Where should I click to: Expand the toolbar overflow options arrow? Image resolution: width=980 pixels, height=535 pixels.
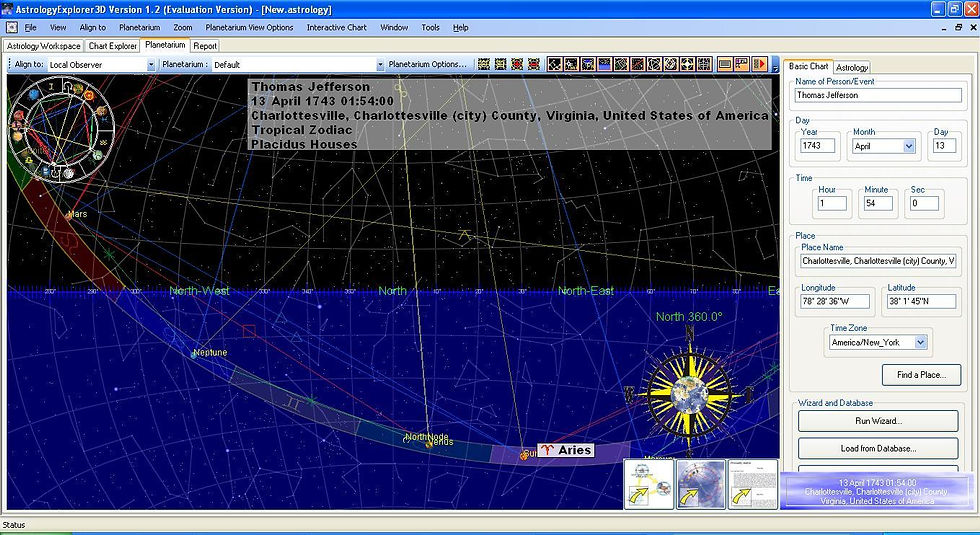coord(775,65)
